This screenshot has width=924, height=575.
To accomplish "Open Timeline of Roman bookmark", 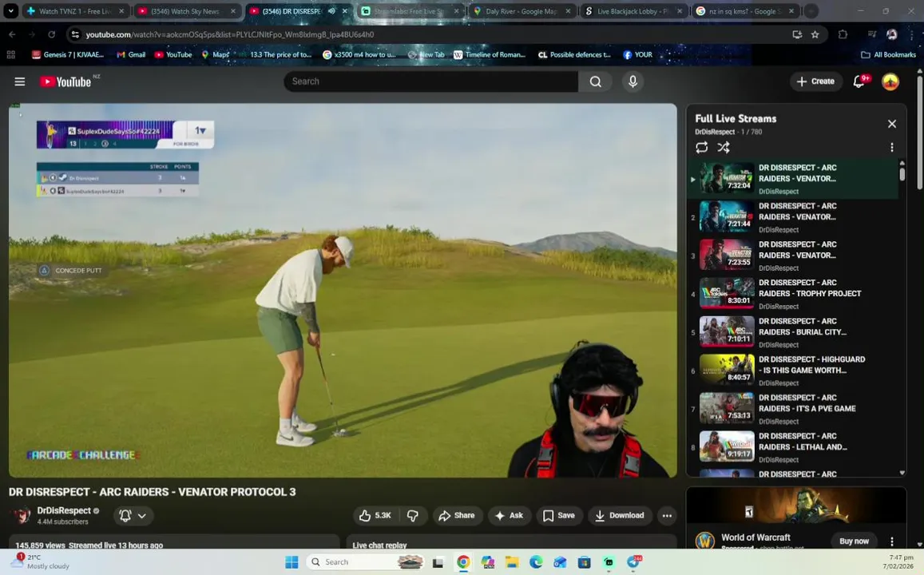I will click(490, 54).
